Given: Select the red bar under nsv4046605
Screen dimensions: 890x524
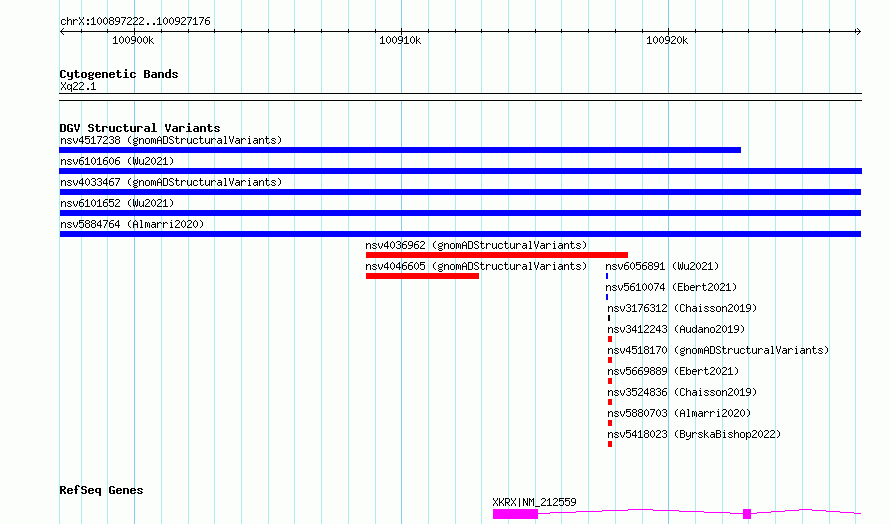Looking at the screenshot, I should (x=422, y=276).
